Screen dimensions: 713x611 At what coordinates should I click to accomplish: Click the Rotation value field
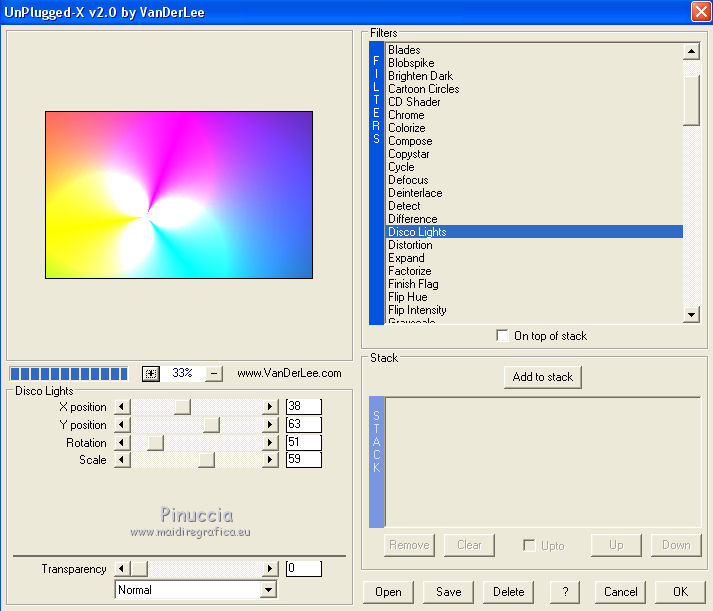(x=304, y=442)
